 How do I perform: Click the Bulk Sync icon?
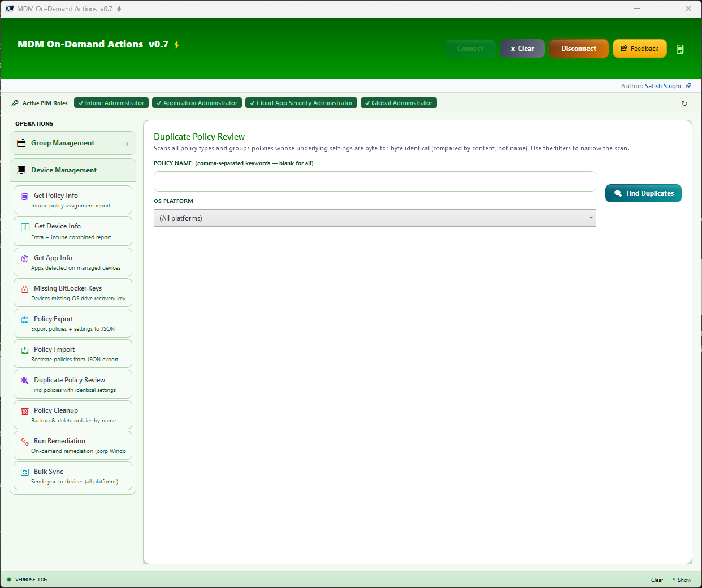pos(25,472)
